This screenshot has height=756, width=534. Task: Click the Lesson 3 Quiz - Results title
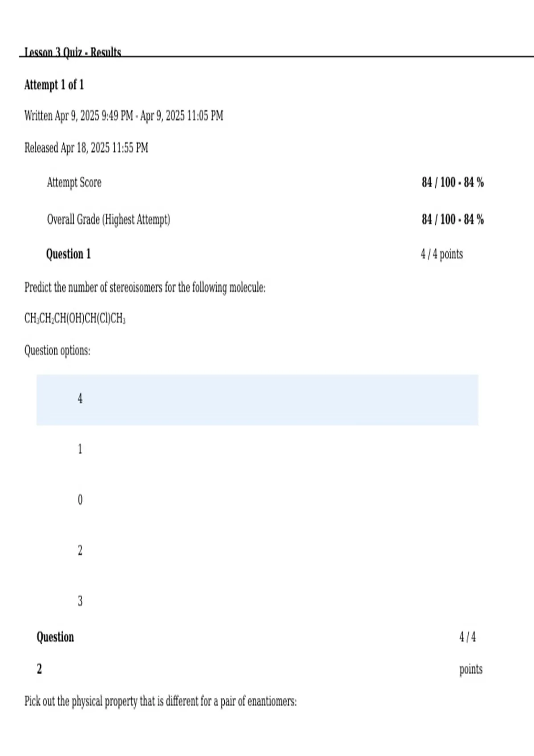coord(73,52)
